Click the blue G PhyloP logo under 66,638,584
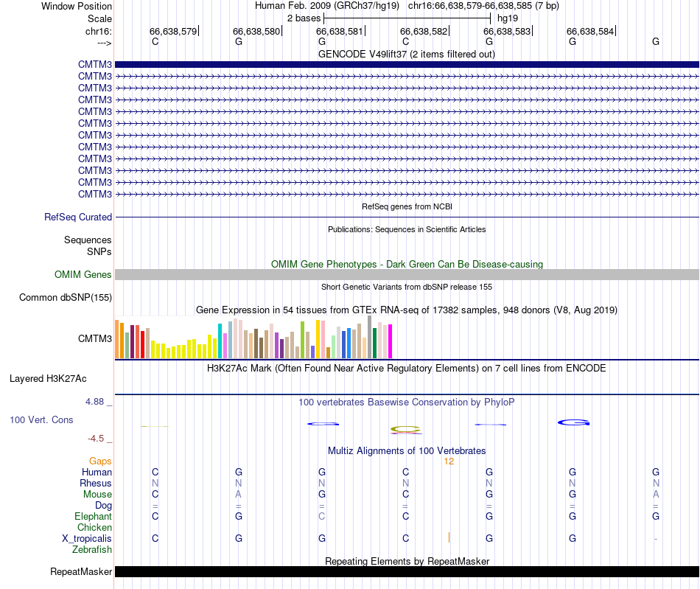The width and height of the screenshot is (700, 589). [574, 422]
